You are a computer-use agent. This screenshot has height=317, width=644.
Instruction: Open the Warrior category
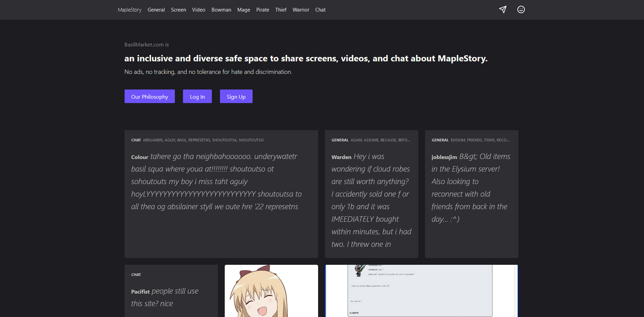[x=301, y=10]
